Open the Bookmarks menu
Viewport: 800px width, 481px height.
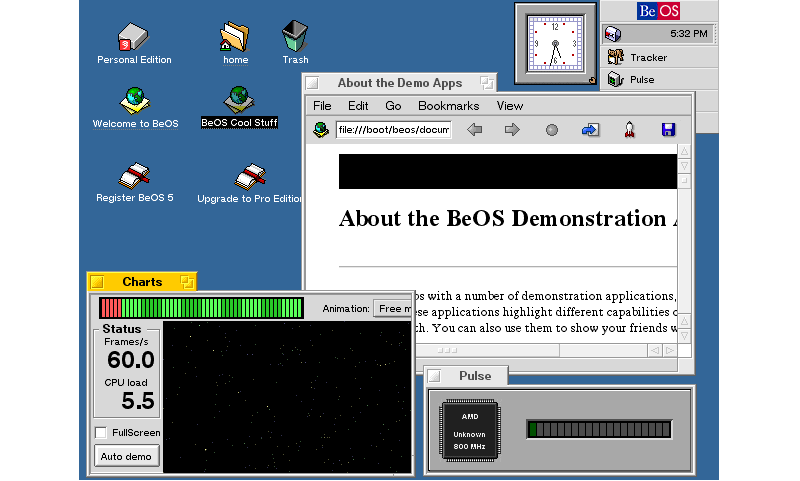point(448,106)
